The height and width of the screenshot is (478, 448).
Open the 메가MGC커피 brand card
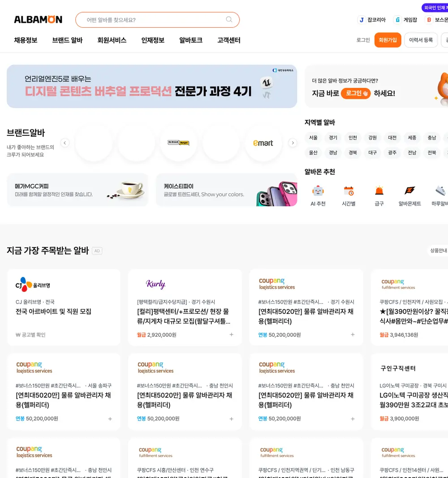pyautogui.click(x=78, y=190)
